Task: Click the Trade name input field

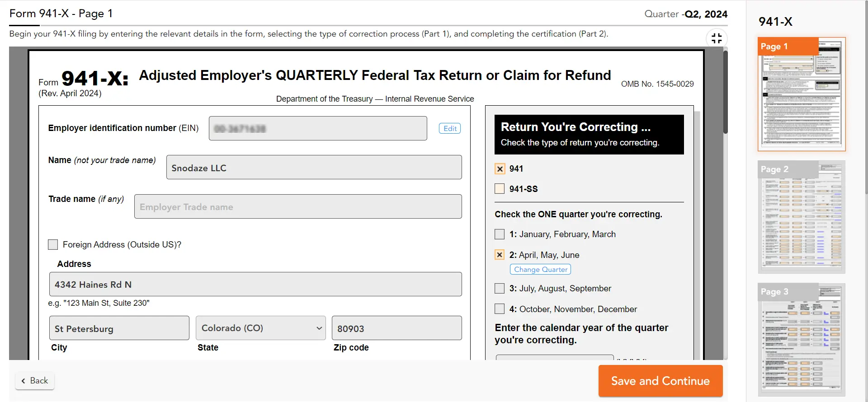Action: click(x=297, y=207)
